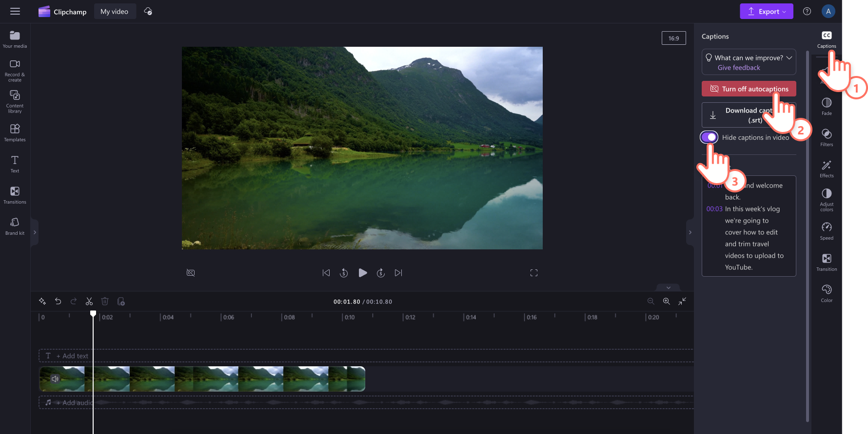Open Templates tab
868x434 pixels.
(x=15, y=132)
